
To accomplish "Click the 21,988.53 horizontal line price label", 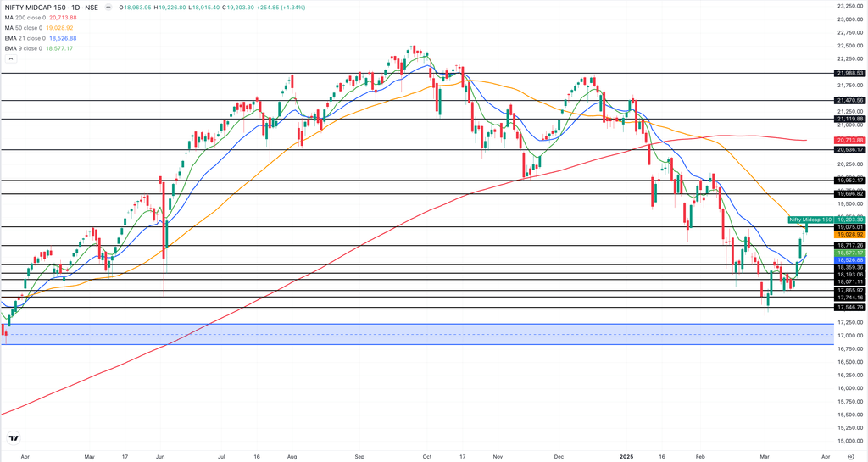I will [x=849, y=73].
